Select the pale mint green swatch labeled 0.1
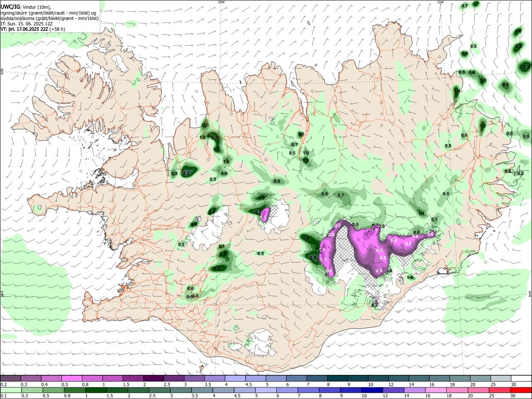 tap(11, 390)
